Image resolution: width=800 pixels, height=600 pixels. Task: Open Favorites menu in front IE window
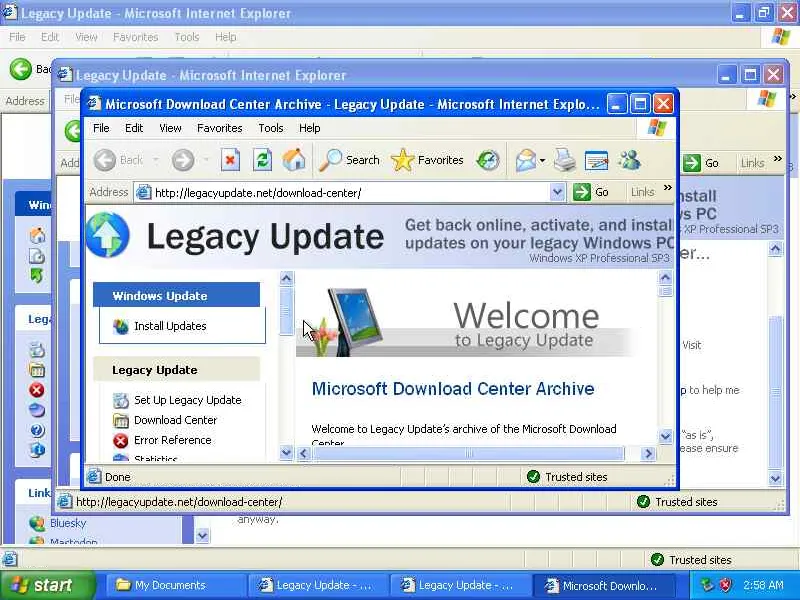pyautogui.click(x=219, y=128)
